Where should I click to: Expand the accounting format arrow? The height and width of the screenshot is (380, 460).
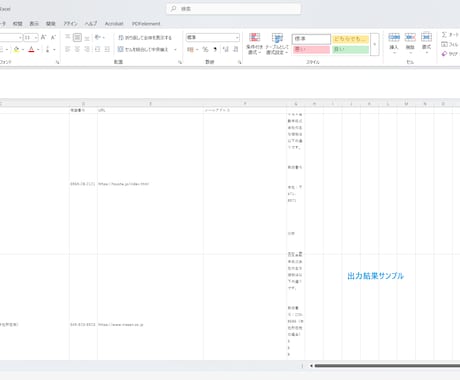pos(197,50)
